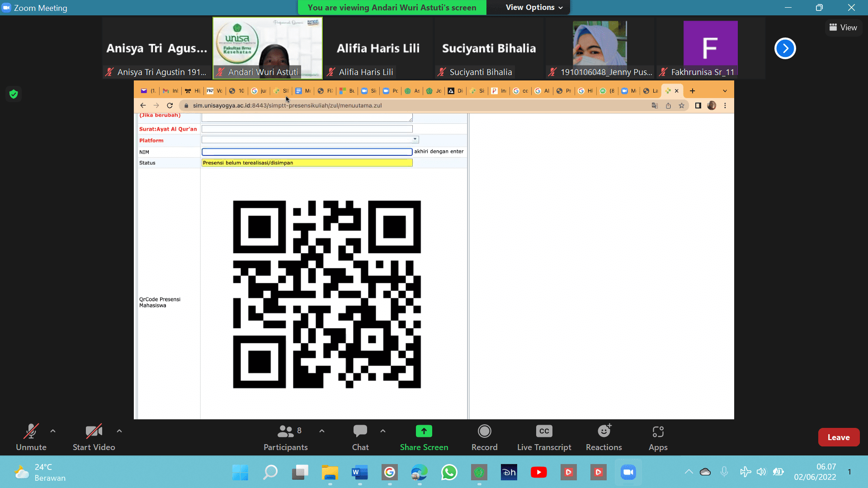Image resolution: width=868 pixels, height=488 pixels.
Task: Open YouTube from the taskbar
Action: pos(538,473)
